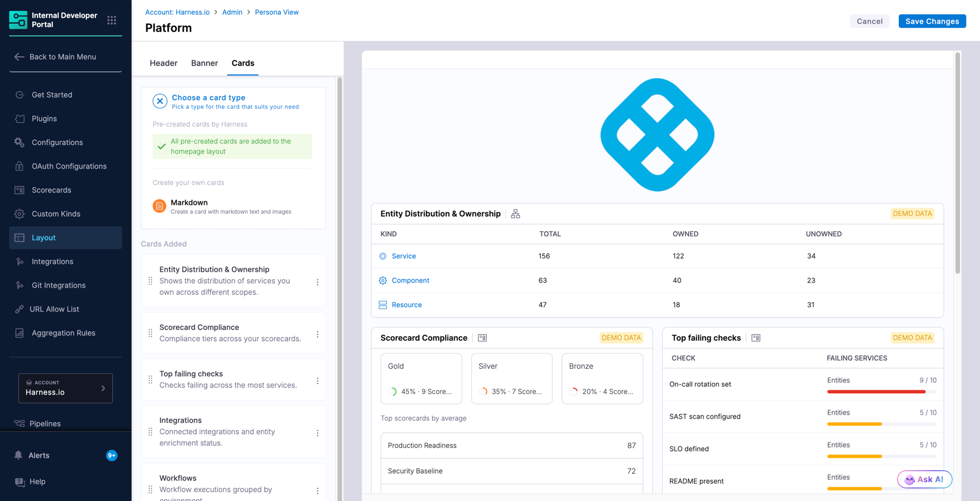Select the Bronze compliance tier card

[602, 378]
